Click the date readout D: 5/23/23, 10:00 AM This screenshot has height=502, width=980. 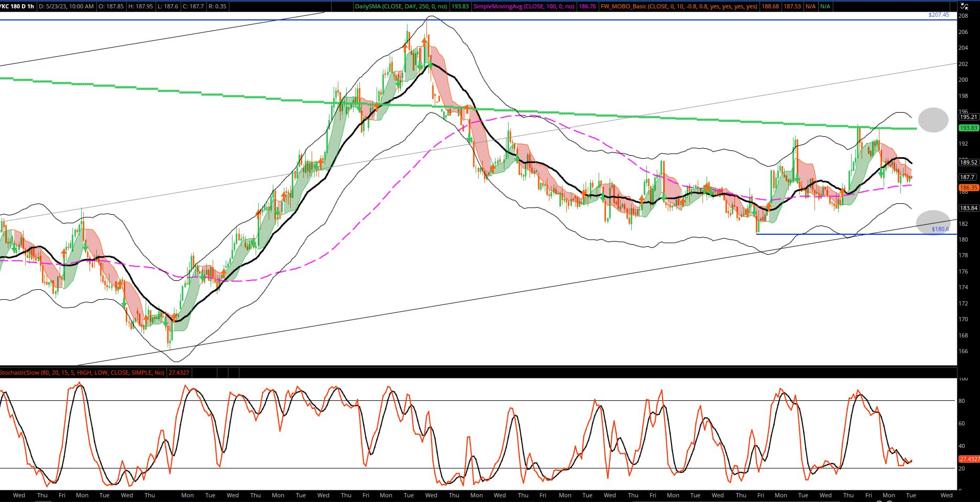coord(67,6)
